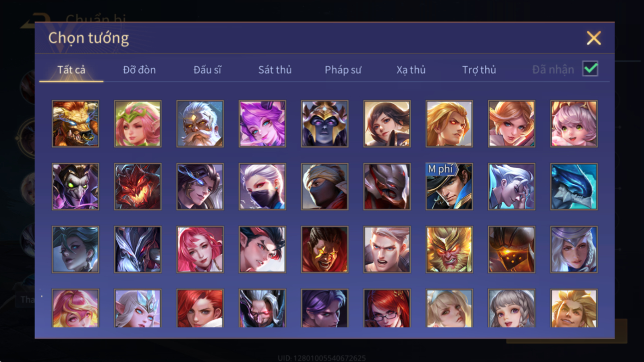Pick the red demon hero portrait
644x362 pixels.
[137, 187]
